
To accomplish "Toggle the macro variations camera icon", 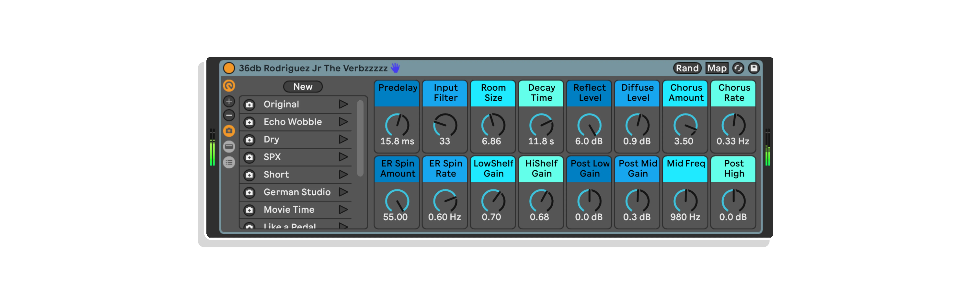I will 229,131.
